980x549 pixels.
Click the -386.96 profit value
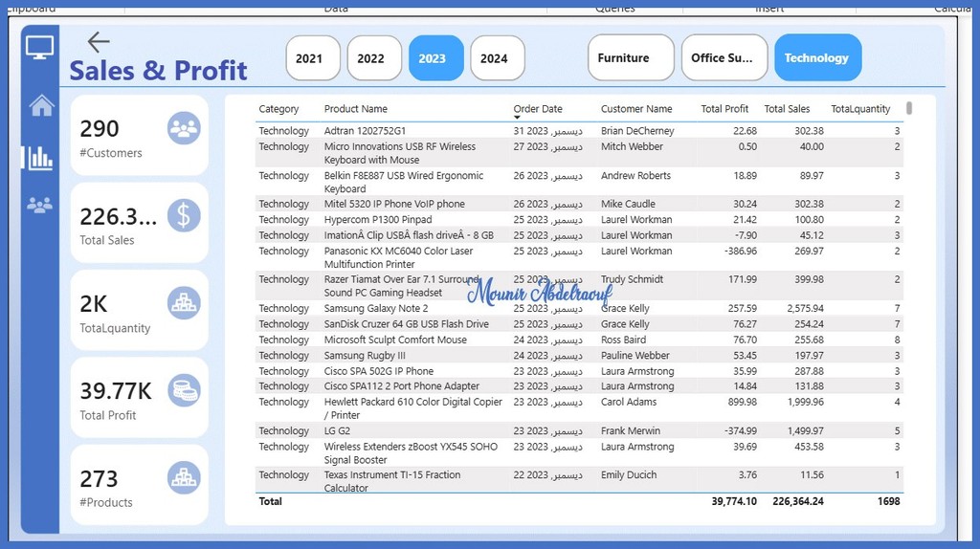pyautogui.click(x=740, y=251)
